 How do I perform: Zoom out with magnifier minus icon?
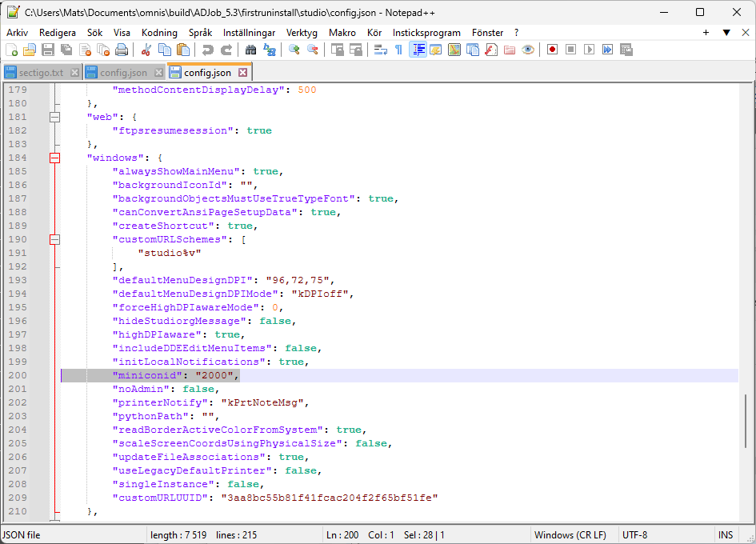313,50
